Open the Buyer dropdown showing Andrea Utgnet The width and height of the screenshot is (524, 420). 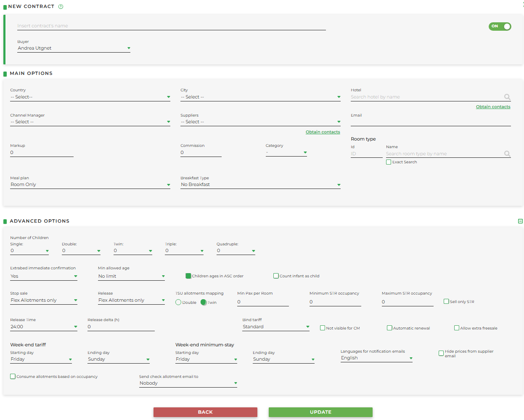[x=74, y=48]
